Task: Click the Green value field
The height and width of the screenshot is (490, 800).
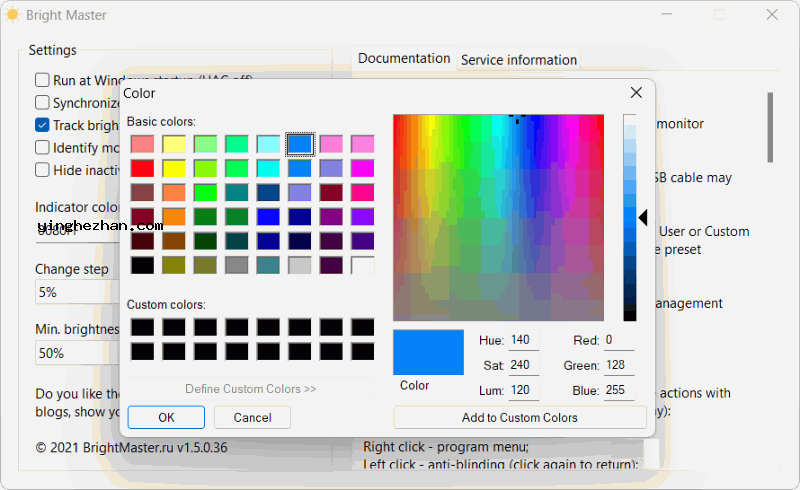Action: (x=619, y=365)
